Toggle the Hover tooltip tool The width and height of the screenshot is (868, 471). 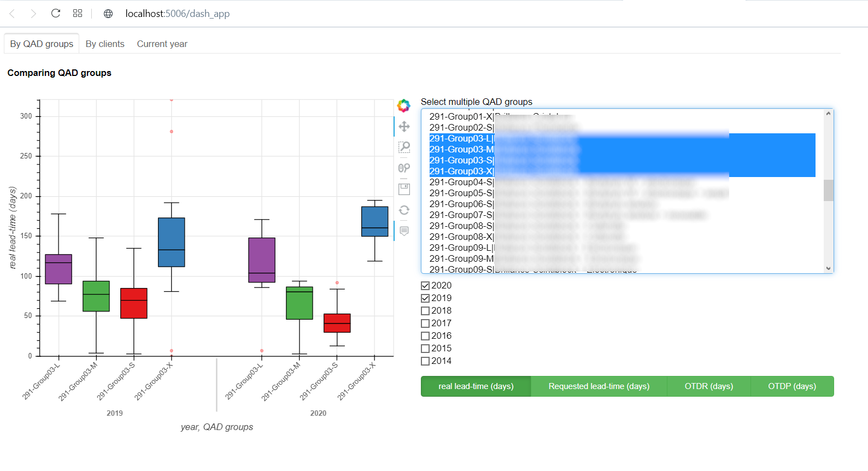coord(404,231)
